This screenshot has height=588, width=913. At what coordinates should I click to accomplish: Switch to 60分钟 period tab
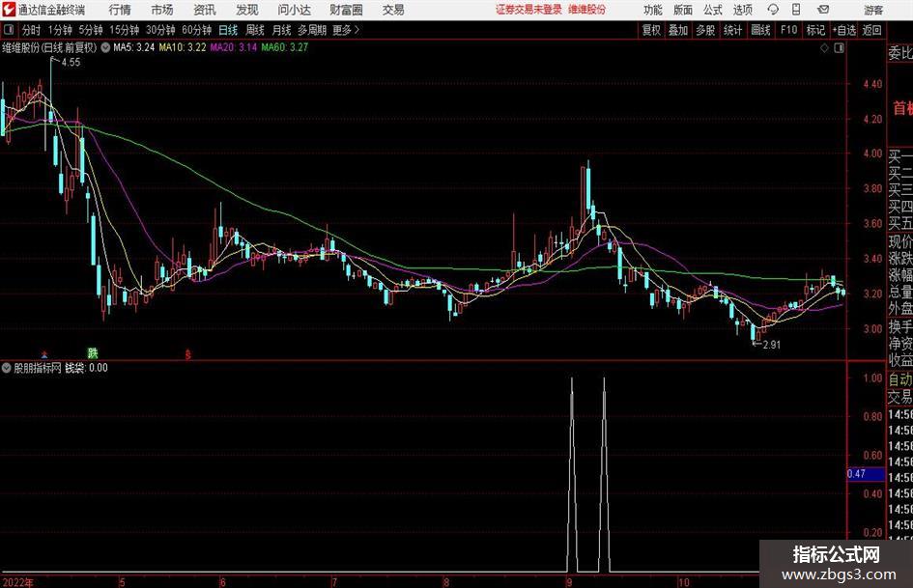pos(197,30)
